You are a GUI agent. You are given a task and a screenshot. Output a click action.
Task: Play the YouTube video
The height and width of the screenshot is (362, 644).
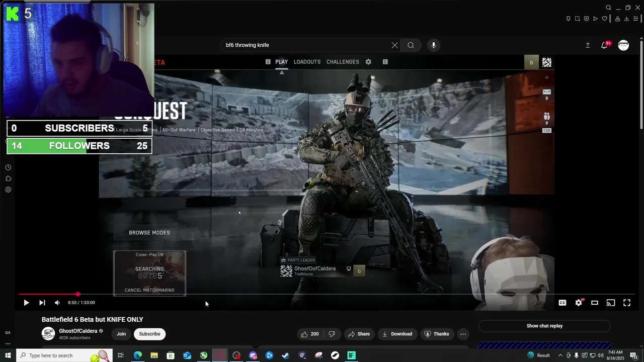coord(26,303)
